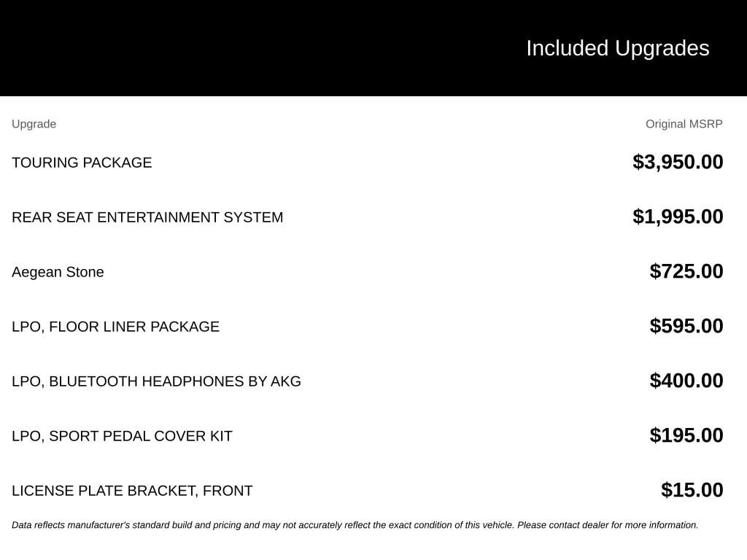Click the black header banner area
The width and height of the screenshot is (747, 560).
click(373, 48)
